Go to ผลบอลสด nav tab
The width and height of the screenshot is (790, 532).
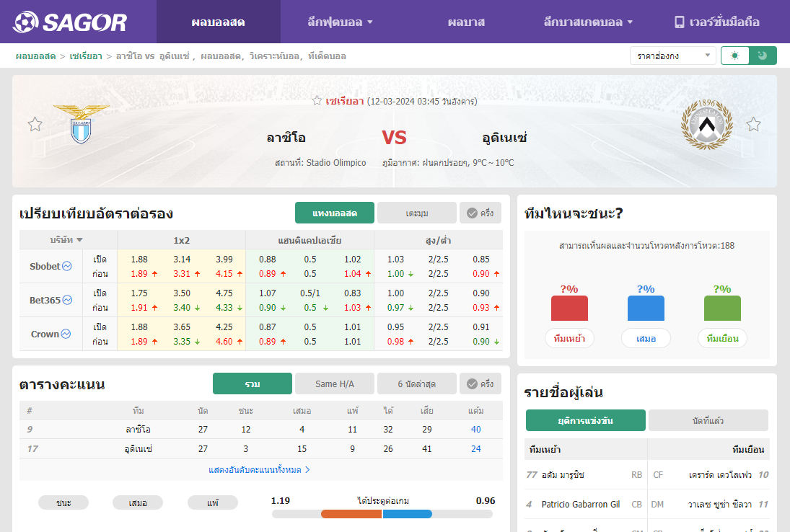click(x=218, y=22)
